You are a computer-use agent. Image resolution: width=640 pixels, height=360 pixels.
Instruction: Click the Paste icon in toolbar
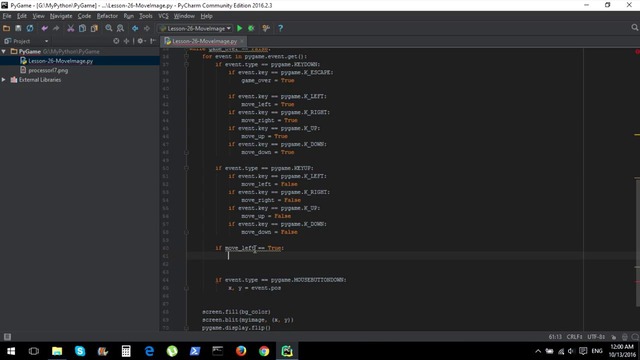click(x=94, y=28)
